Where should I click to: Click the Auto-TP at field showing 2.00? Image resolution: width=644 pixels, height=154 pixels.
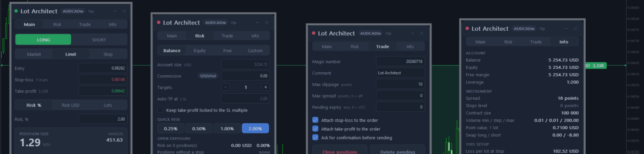coord(246,99)
